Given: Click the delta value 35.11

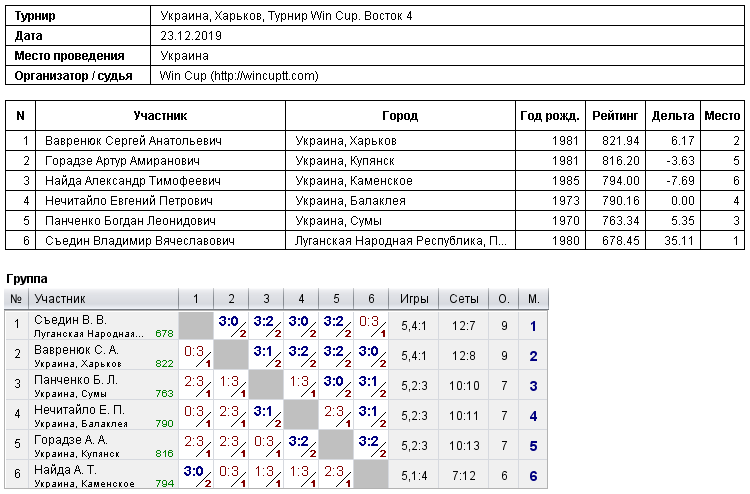Looking at the screenshot, I should point(679,241).
